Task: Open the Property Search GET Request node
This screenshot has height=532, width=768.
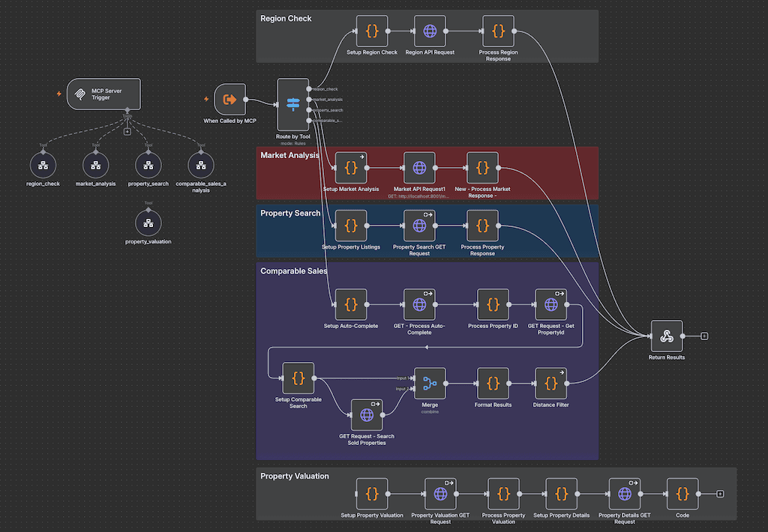Action: point(419,226)
